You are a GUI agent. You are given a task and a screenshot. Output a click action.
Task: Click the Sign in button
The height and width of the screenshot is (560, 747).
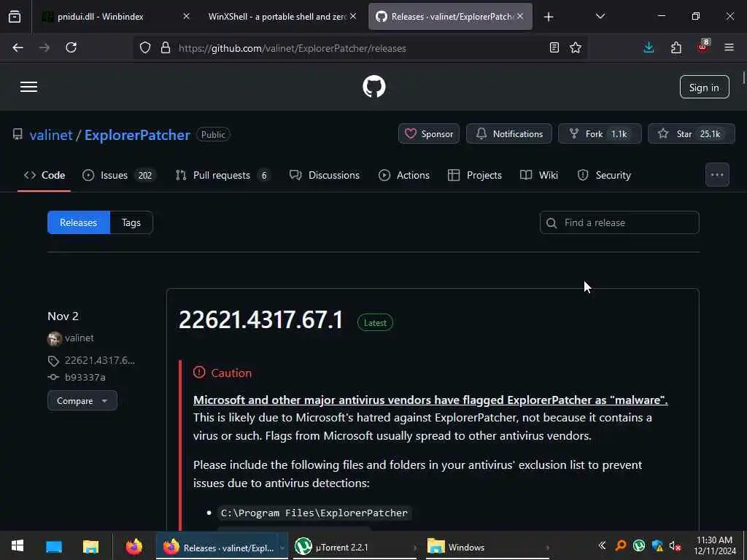tap(704, 87)
